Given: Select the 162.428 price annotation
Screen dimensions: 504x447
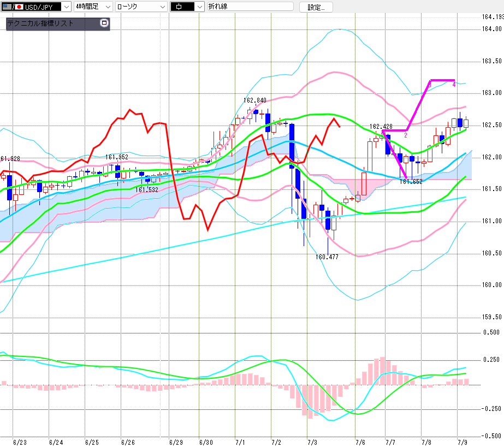Looking at the screenshot, I should click(381, 126).
